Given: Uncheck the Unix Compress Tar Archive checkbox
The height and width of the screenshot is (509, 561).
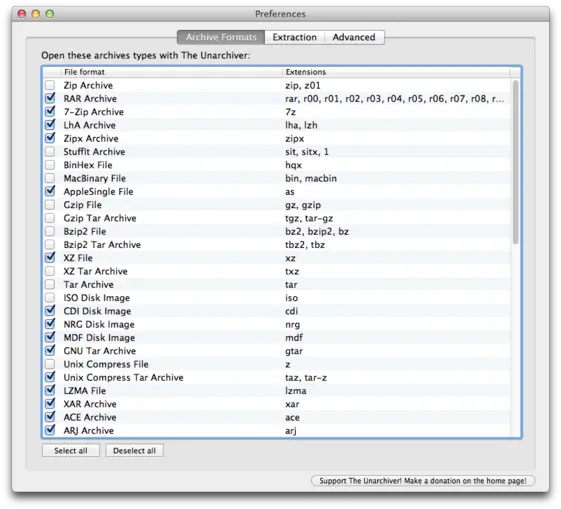Looking at the screenshot, I should click(50, 377).
